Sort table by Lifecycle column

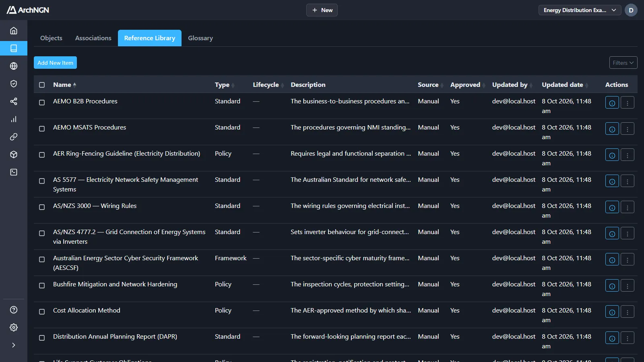click(268, 85)
